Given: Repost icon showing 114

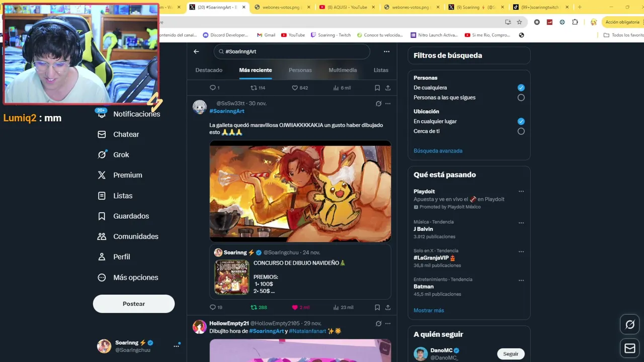Looking at the screenshot, I should coord(258,87).
